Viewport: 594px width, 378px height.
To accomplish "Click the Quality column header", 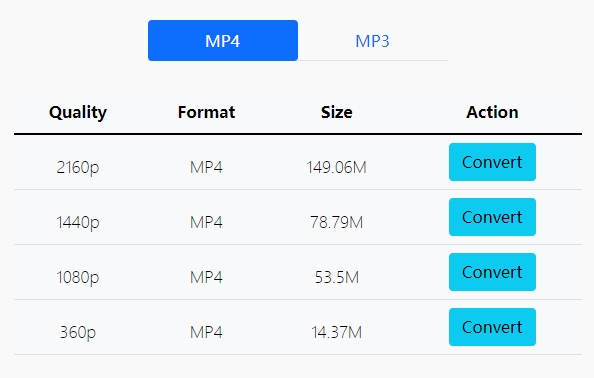I will click(x=78, y=112).
